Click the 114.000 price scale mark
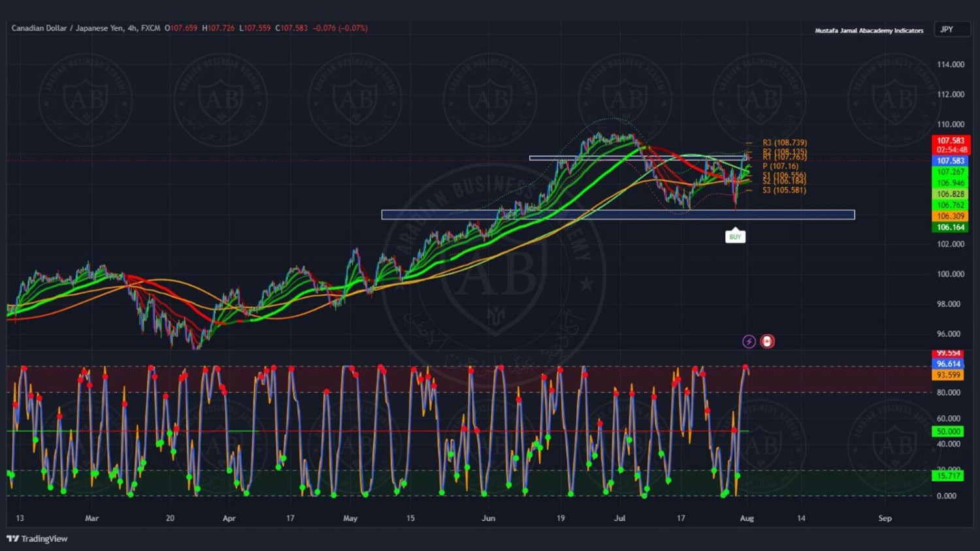980x551 pixels. coord(951,64)
